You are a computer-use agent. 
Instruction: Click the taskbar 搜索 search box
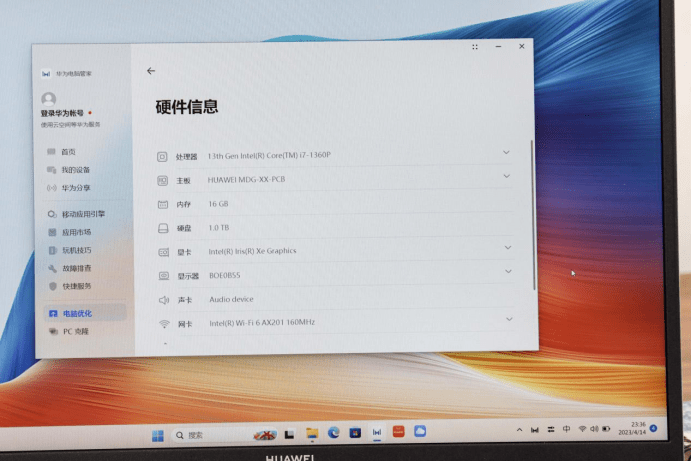225,435
